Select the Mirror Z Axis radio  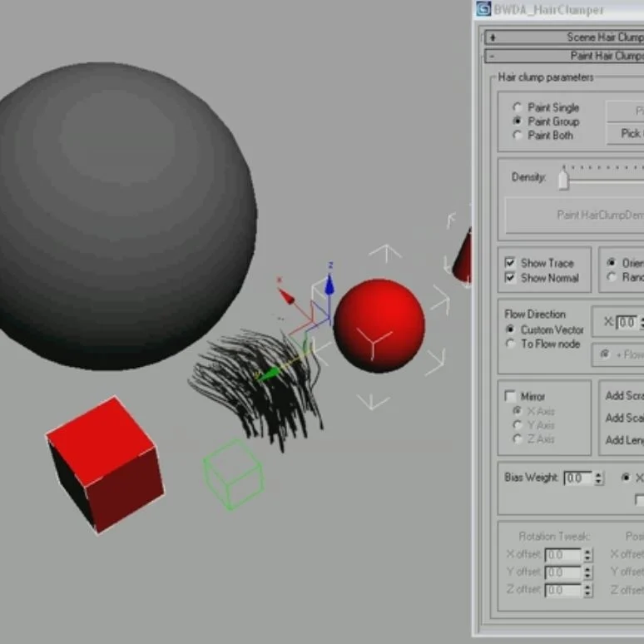point(517,438)
